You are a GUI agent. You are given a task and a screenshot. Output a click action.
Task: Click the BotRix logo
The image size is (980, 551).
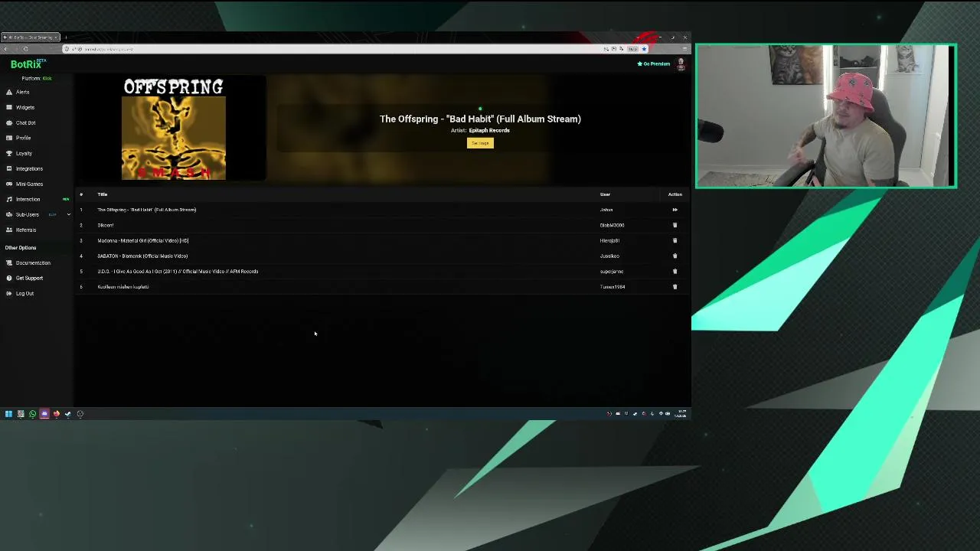[x=28, y=64]
